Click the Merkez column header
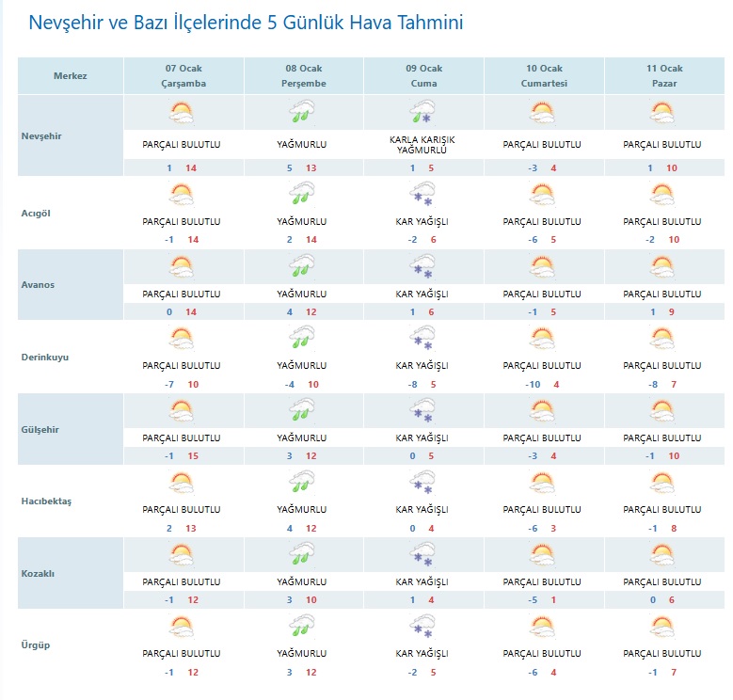 [71, 75]
